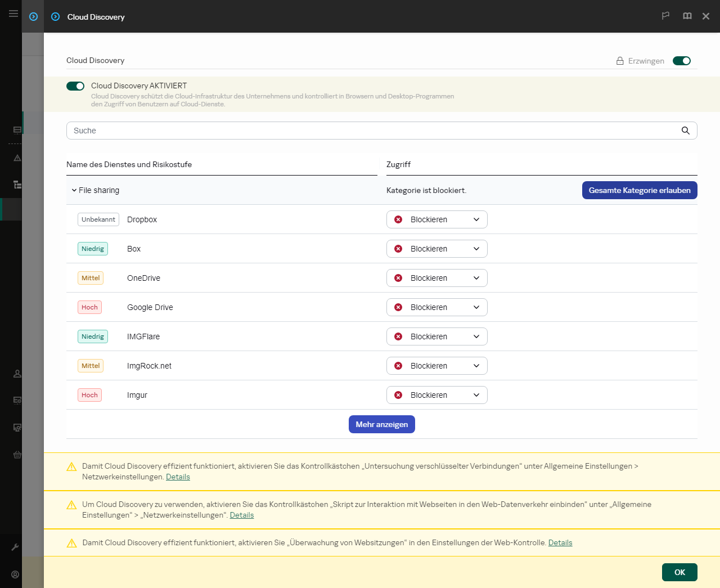Toggle the lock icon next to Erzwingen
The image size is (720, 588).
point(620,60)
